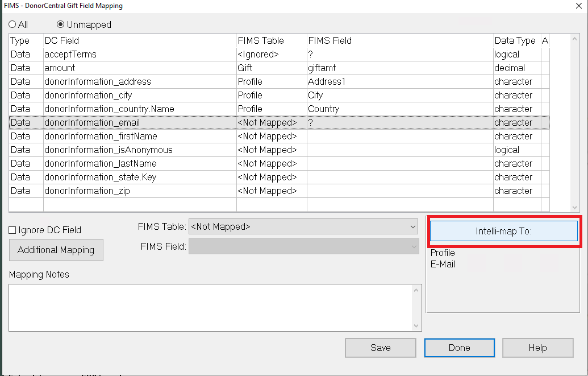Click the Additional Mapping button
The width and height of the screenshot is (588, 376).
[x=56, y=250]
